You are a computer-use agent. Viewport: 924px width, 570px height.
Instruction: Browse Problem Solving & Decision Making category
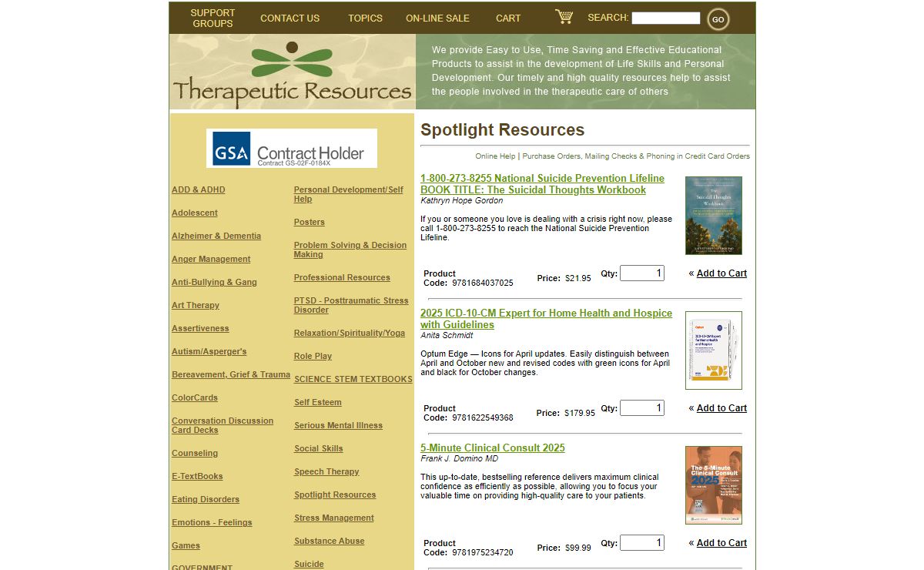tap(350, 250)
